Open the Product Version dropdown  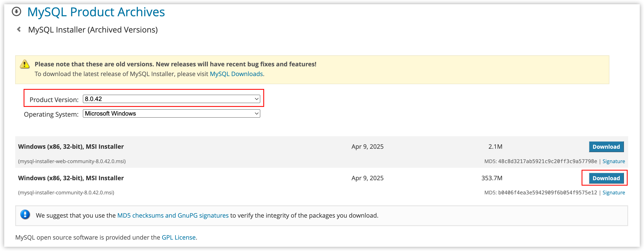[x=172, y=99]
